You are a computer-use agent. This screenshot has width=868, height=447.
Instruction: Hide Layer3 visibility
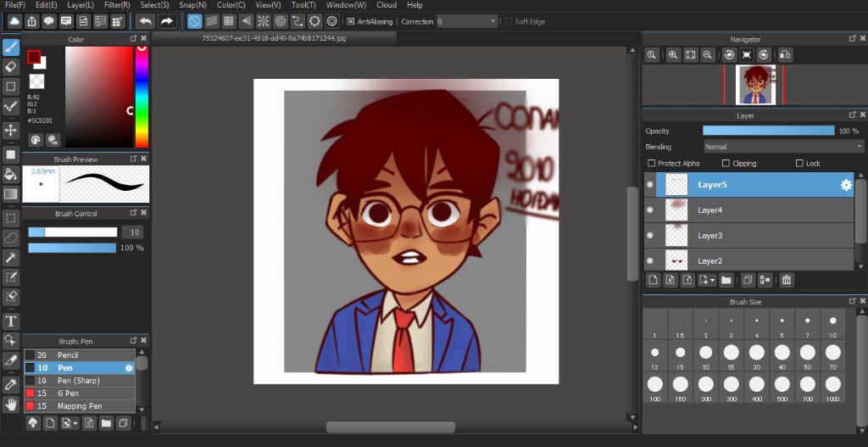[x=650, y=236]
